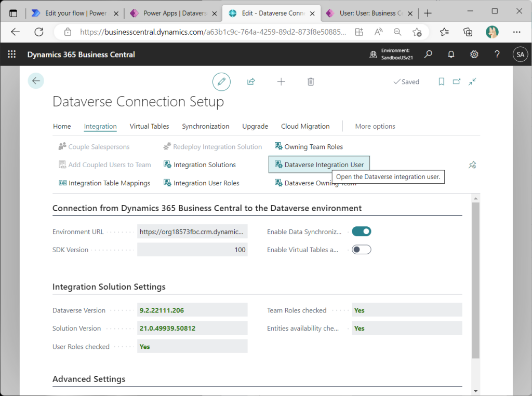Open Integration Table Mappings
The width and height of the screenshot is (532, 396).
point(104,183)
